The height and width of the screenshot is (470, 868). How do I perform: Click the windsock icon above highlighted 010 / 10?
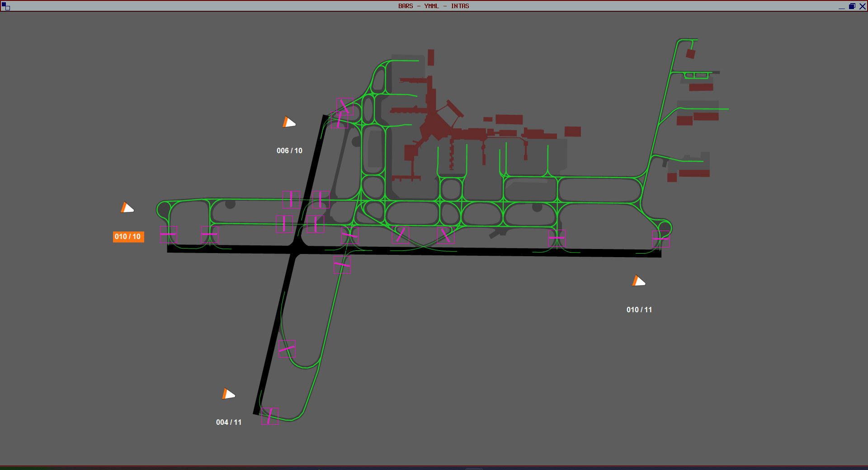point(127,207)
